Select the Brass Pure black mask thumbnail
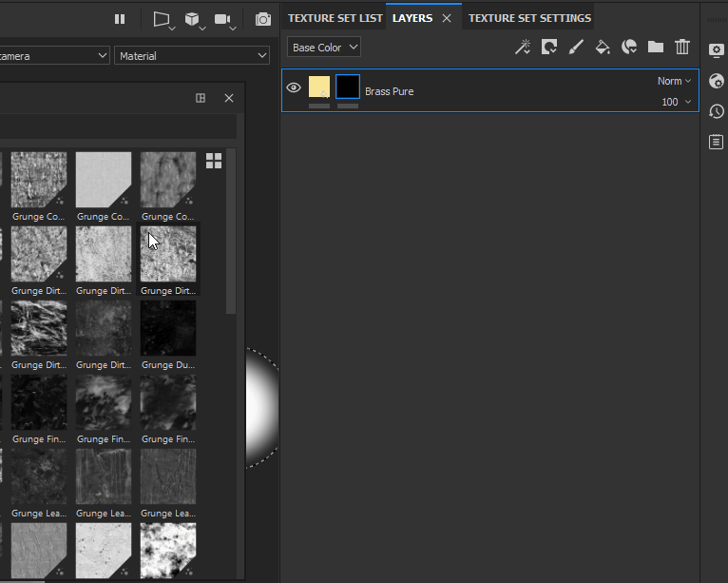 coord(348,87)
